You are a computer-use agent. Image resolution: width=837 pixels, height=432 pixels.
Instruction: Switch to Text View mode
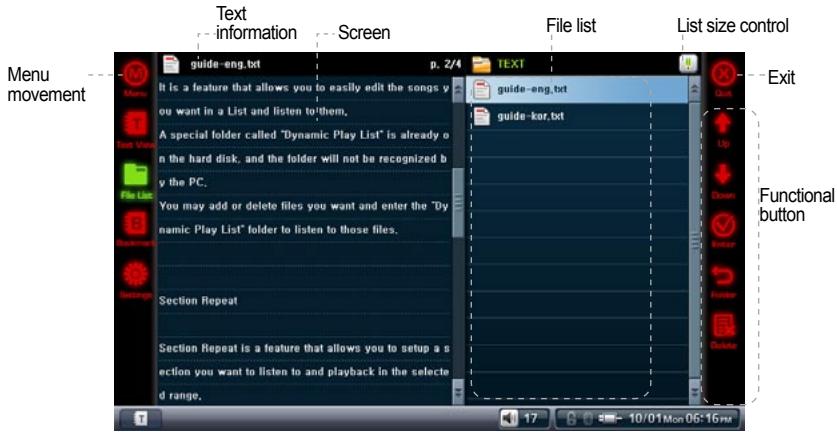pyautogui.click(x=137, y=125)
